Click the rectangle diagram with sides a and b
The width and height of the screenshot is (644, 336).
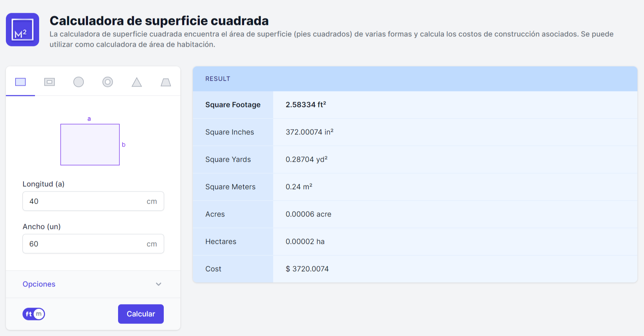(x=90, y=144)
